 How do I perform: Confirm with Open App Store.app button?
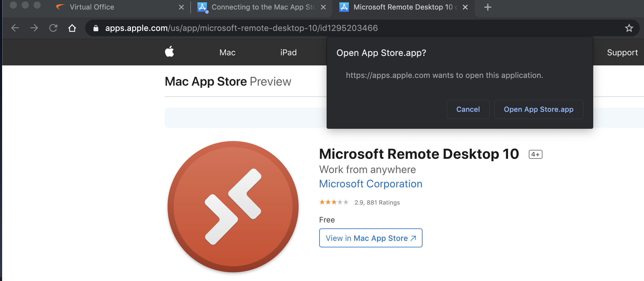coord(539,109)
